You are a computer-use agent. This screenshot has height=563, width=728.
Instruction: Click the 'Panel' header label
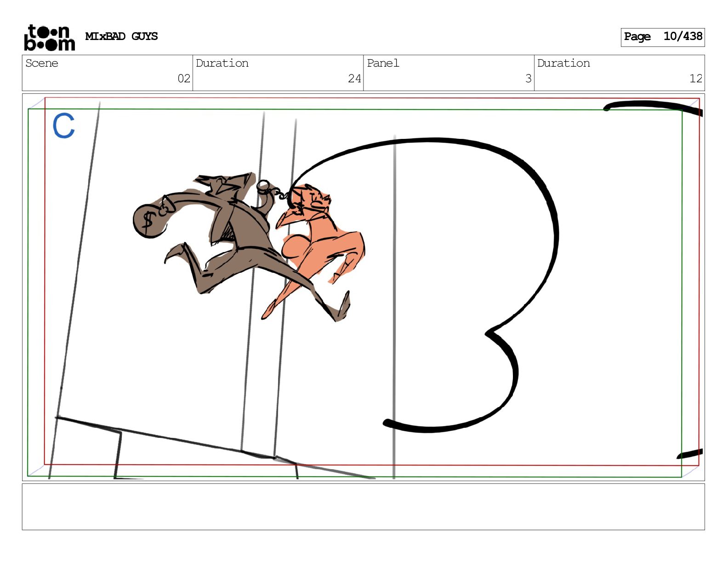click(x=383, y=63)
